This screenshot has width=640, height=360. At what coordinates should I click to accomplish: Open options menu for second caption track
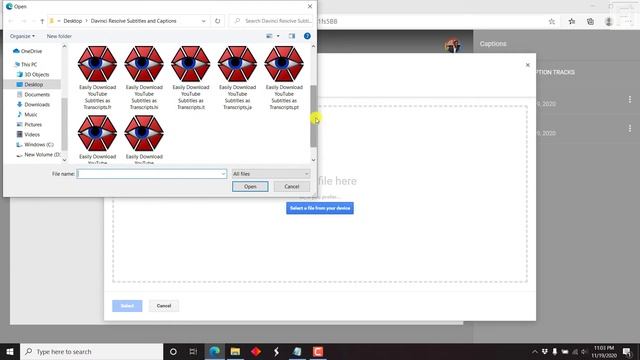630,129
